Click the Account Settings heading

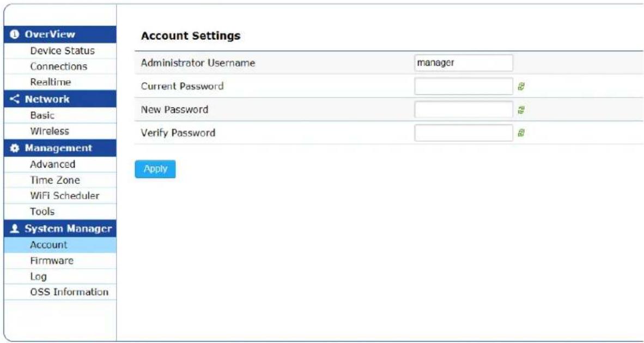pos(190,36)
